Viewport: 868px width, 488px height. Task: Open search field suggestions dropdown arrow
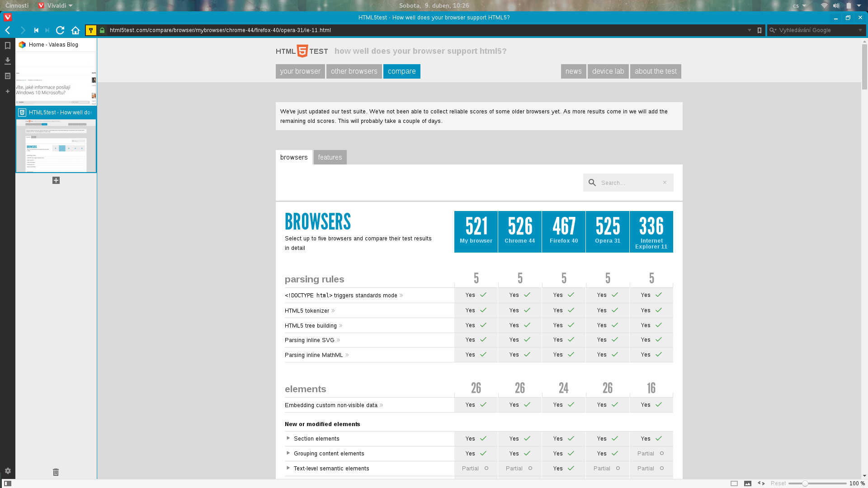(860, 30)
